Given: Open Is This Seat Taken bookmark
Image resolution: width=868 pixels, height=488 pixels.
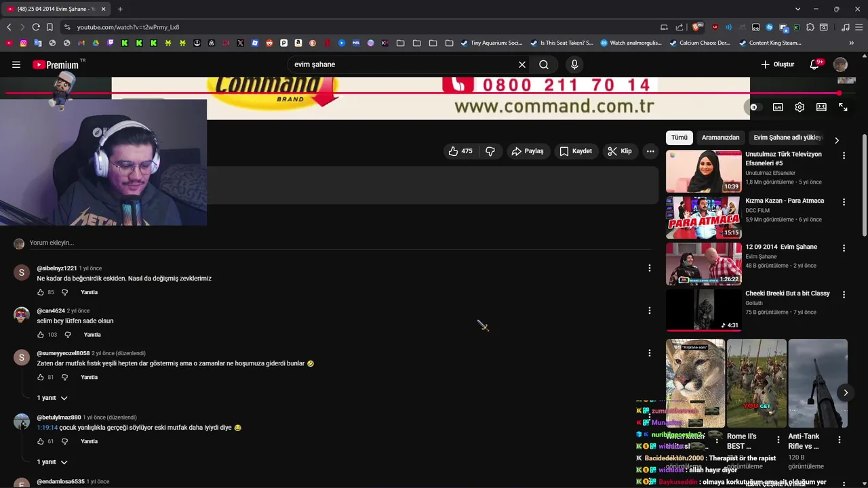Looking at the screenshot, I should point(561,43).
